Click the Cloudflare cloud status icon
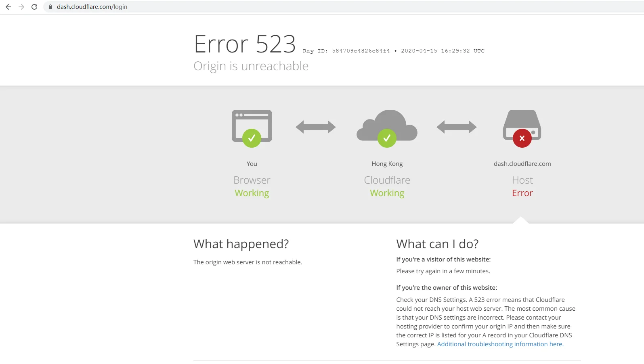 (x=387, y=128)
